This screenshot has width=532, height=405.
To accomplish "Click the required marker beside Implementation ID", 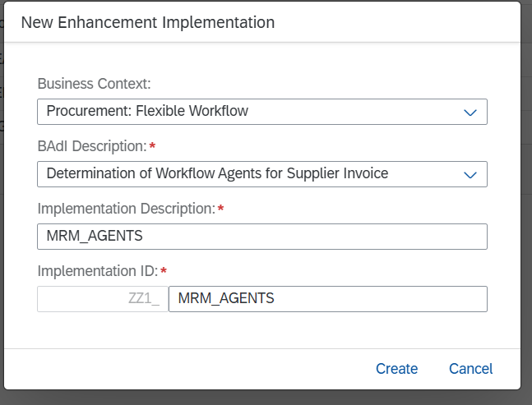I will pos(164,271).
